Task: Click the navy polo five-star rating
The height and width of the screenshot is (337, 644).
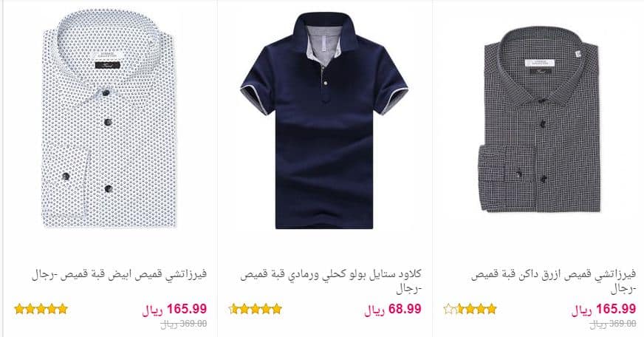Action: [256, 309]
